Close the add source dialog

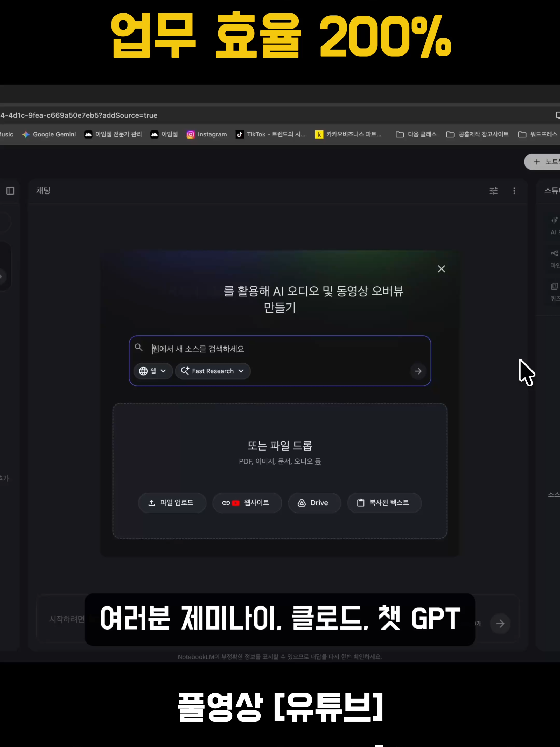[x=441, y=269]
